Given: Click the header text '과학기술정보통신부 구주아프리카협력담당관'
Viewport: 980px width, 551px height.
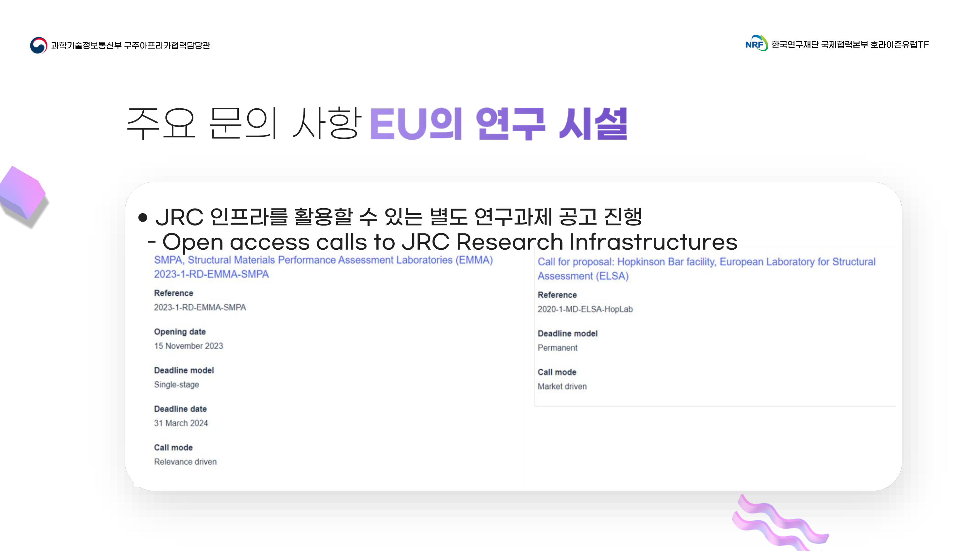Looking at the screenshot, I should click(x=130, y=45).
